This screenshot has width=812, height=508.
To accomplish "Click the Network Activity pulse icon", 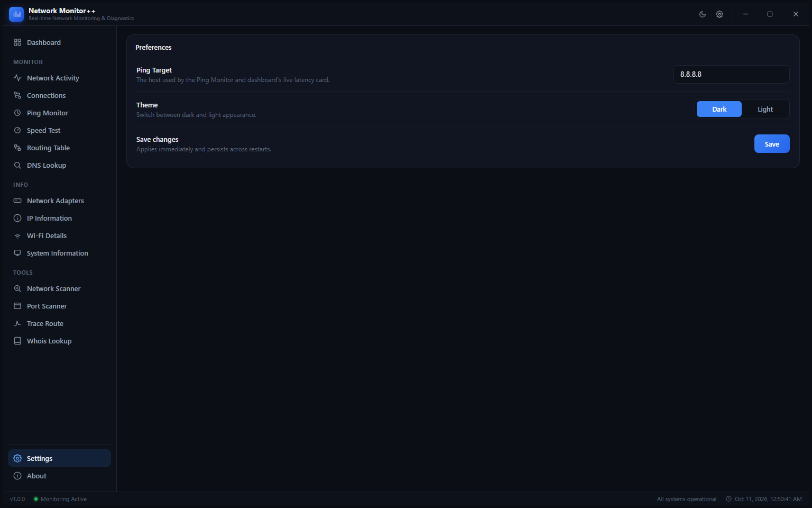I will click(x=17, y=78).
